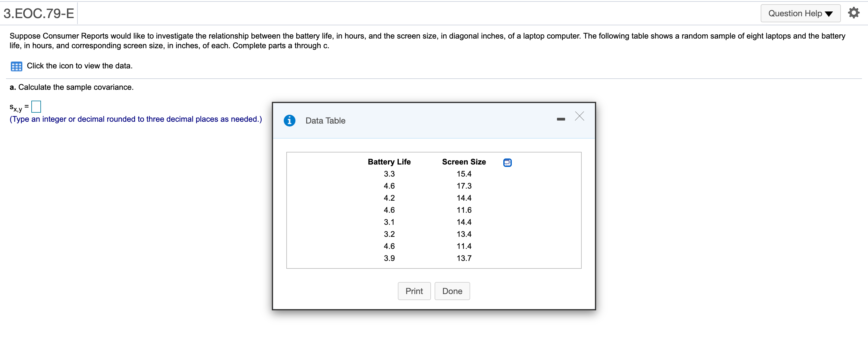Screen dimensions: 868x348
Task: Click the Done button
Action: pos(452,291)
